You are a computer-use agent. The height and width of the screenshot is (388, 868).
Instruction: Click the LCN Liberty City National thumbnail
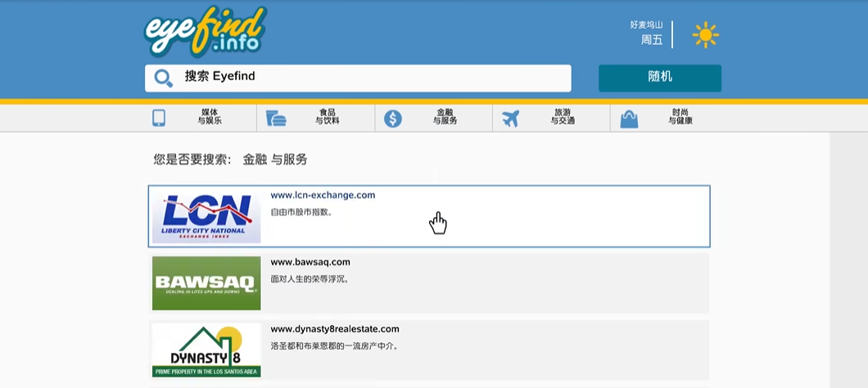tap(206, 218)
